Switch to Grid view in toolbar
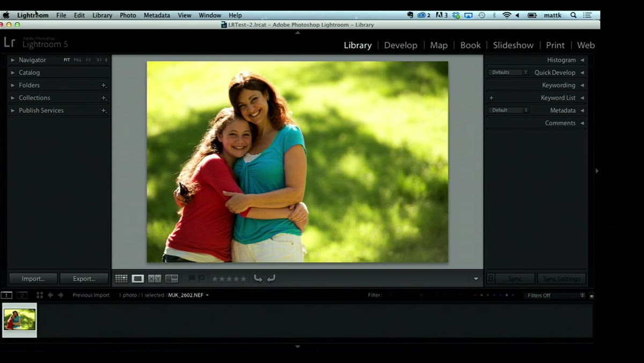 pyautogui.click(x=121, y=279)
